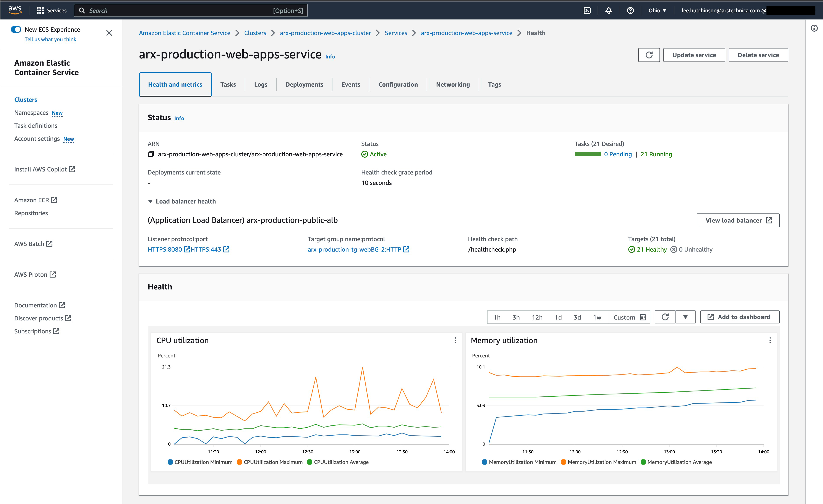Refresh service with top reload button
The image size is (823, 504).
coord(649,55)
